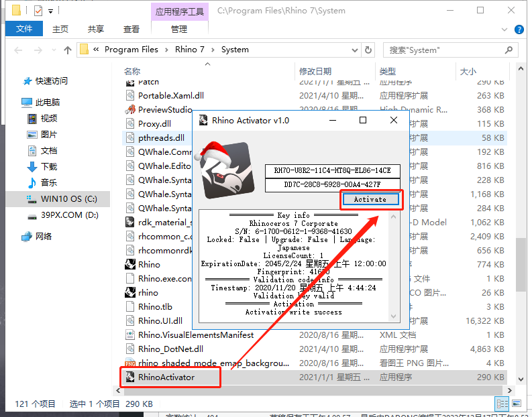The width and height of the screenshot is (532, 417).
Task: Select the Portable.Xaml.dll file icon
Action: coord(130,96)
